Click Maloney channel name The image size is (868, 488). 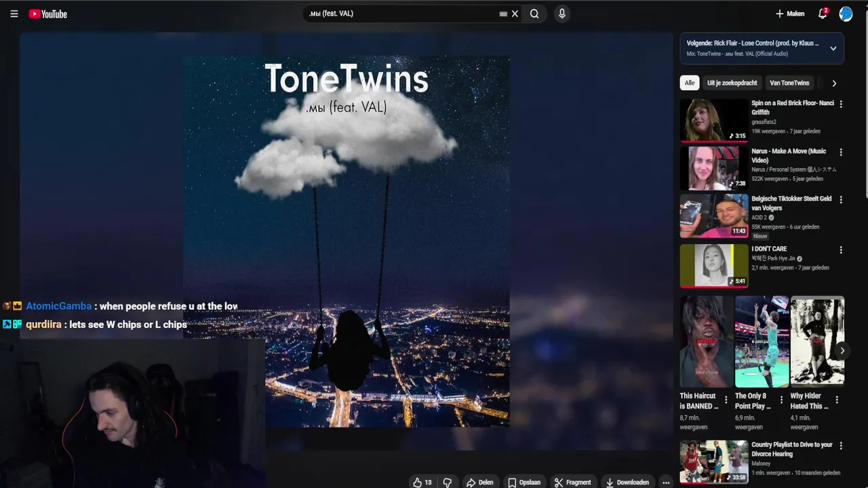click(x=761, y=464)
